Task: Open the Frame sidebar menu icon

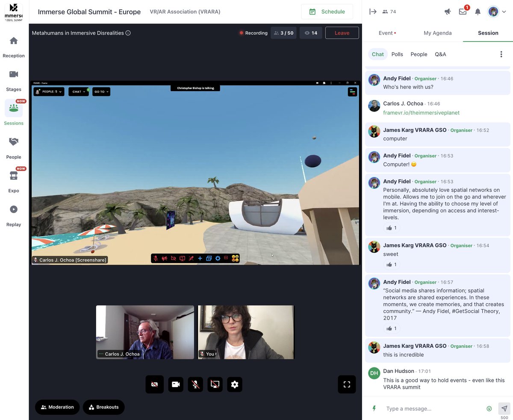Action: tap(352, 92)
